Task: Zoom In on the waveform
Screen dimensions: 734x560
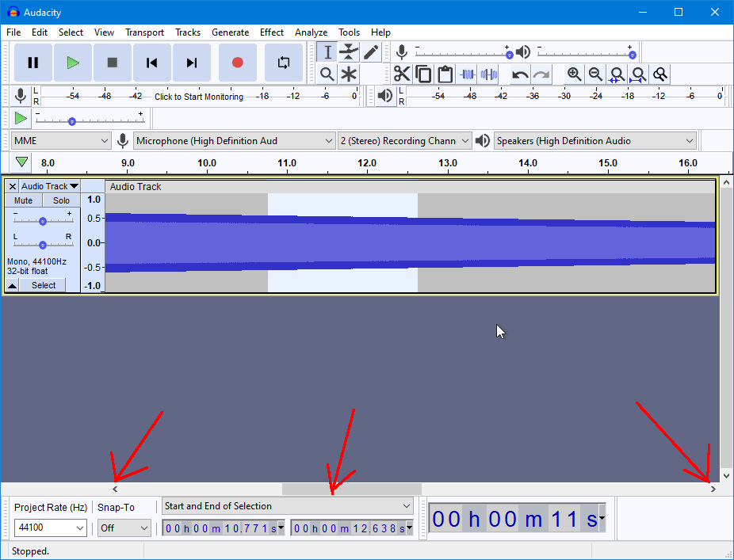Action: pyautogui.click(x=574, y=74)
